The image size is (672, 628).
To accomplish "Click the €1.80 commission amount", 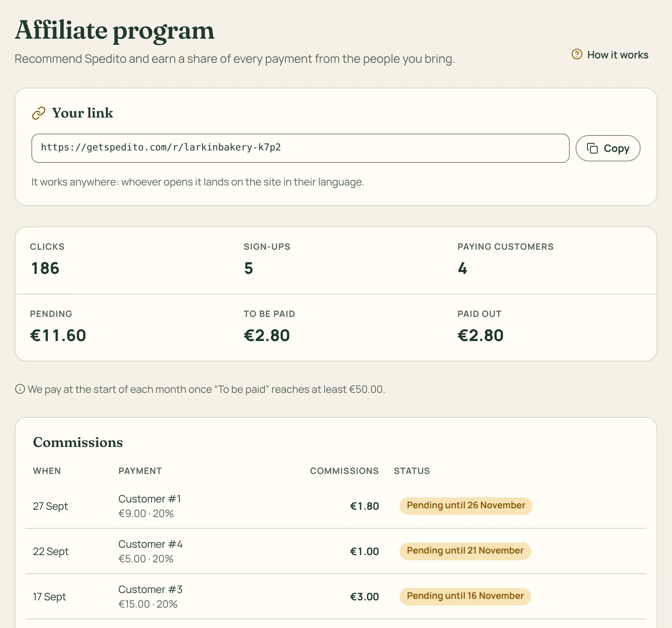I will [x=364, y=506].
